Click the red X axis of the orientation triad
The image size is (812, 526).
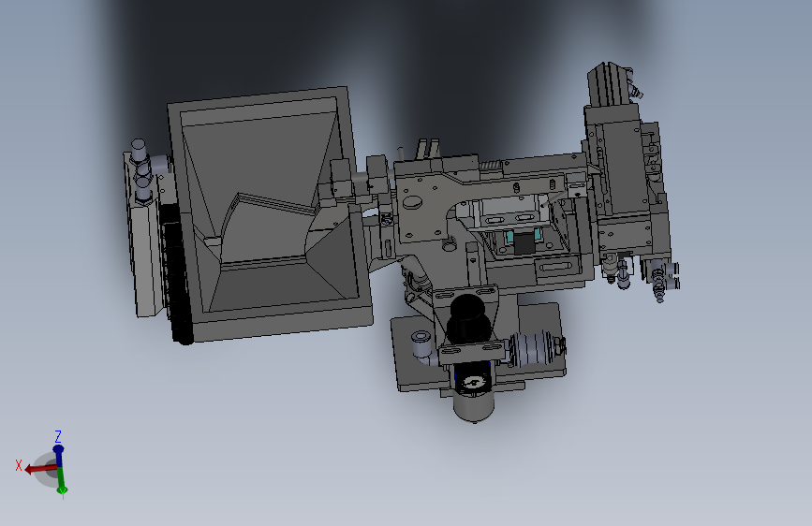[x=40, y=469]
